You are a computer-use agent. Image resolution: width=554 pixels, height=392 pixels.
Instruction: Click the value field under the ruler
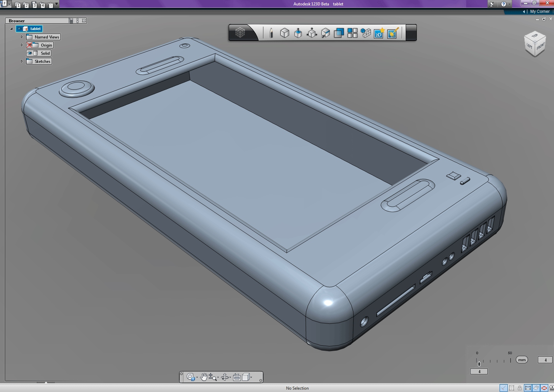pos(479,371)
